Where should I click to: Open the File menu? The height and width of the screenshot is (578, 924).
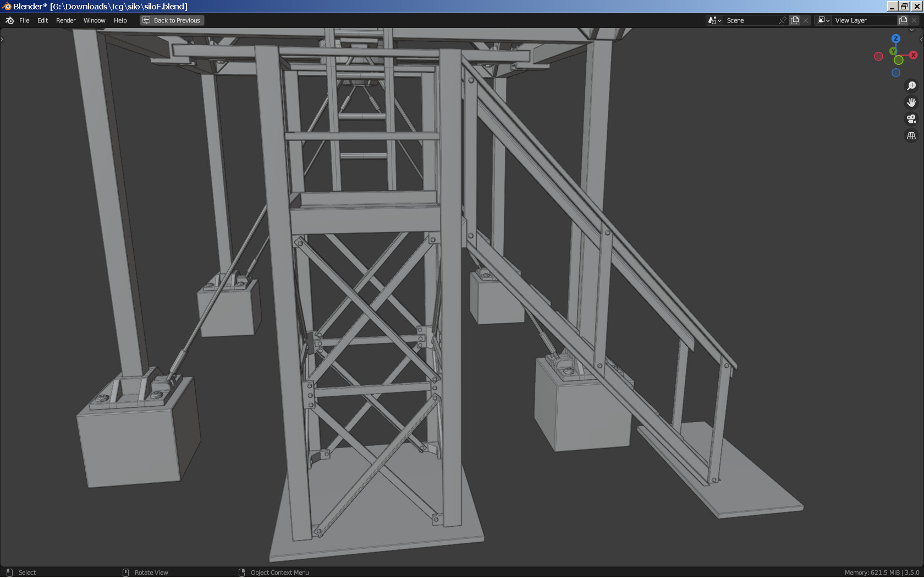click(24, 20)
